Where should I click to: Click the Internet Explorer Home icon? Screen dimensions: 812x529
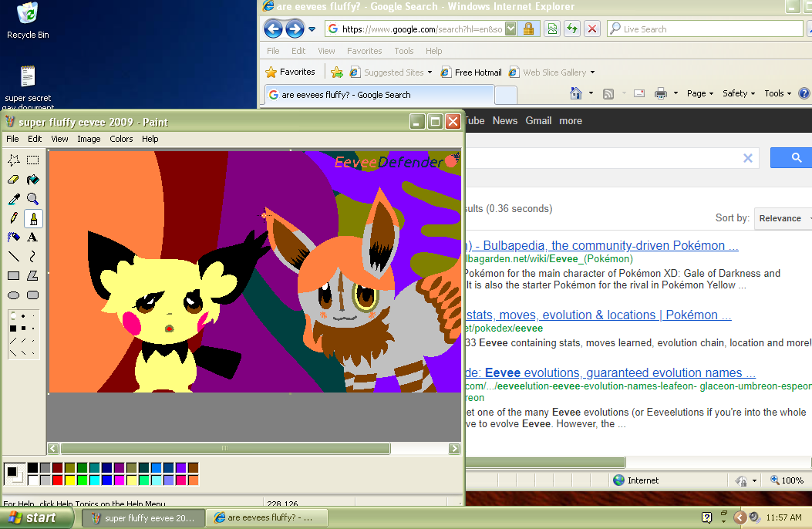point(576,93)
